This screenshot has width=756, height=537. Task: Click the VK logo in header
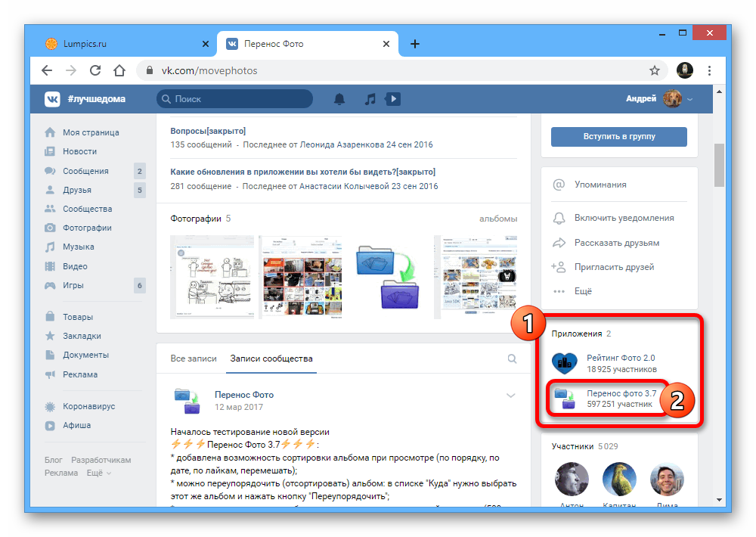pyautogui.click(x=52, y=99)
